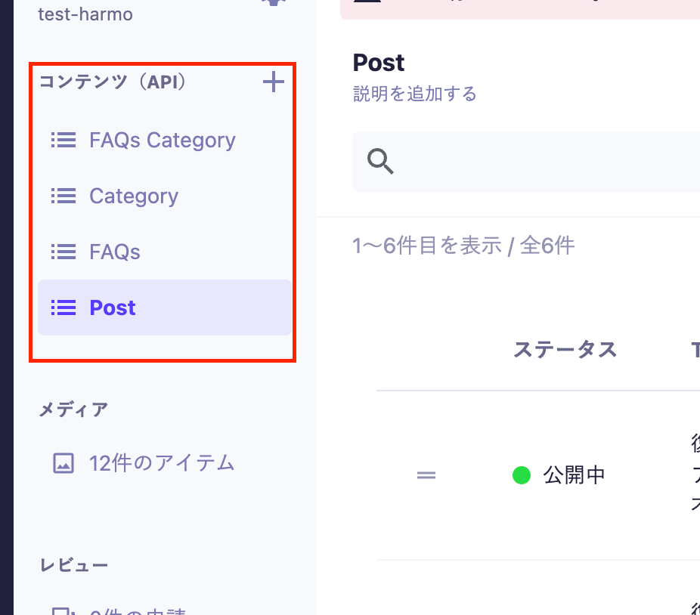The height and width of the screenshot is (615, 700).
Task: Click the ステータス column header
Action: coord(565,350)
